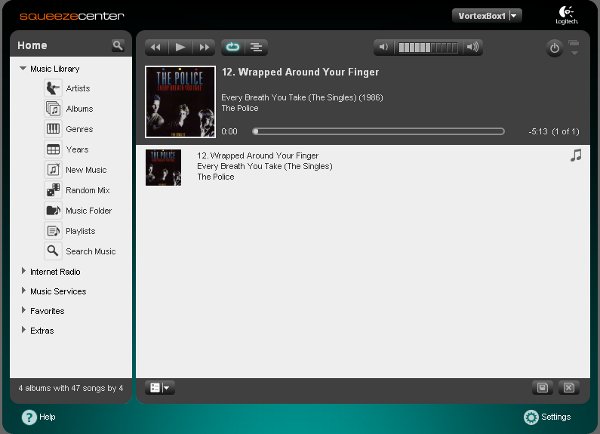Clear the playlist using the X icon
The height and width of the screenshot is (434, 600).
(x=569, y=388)
